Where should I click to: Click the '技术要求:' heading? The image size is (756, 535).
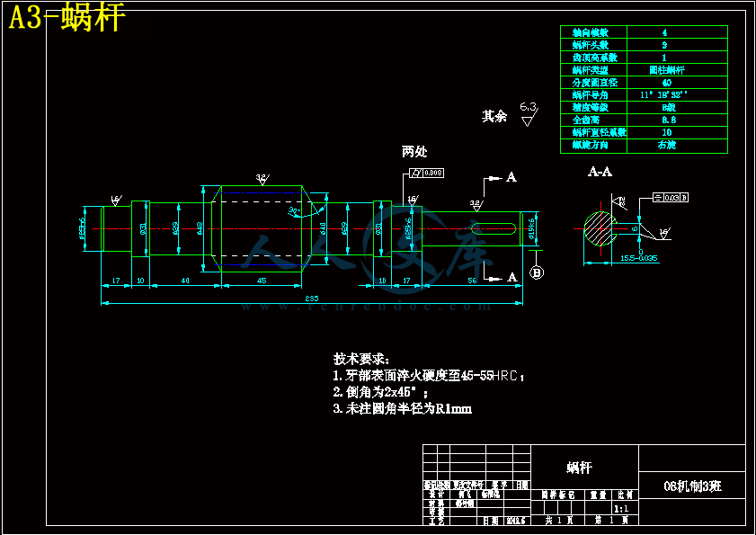point(361,359)
